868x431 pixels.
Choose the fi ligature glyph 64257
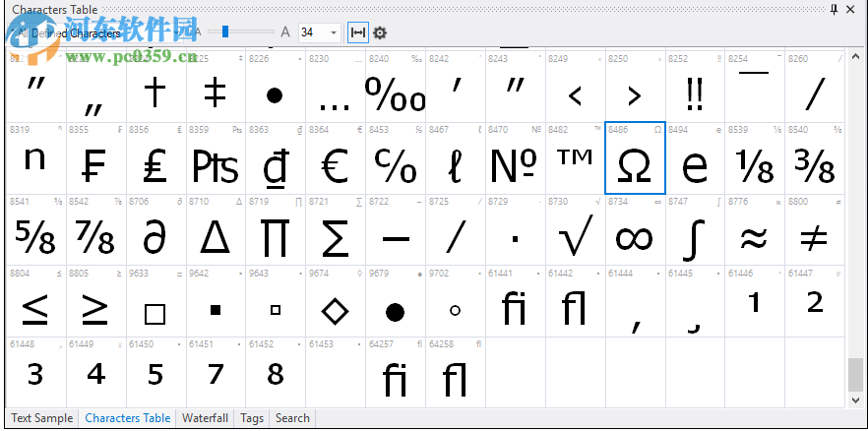pos(396,372)
